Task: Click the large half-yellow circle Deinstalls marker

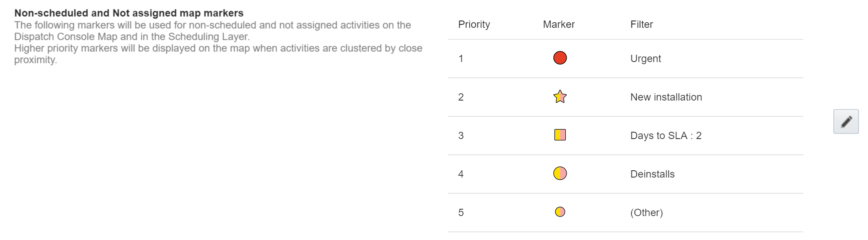Action: click(560, 174)
